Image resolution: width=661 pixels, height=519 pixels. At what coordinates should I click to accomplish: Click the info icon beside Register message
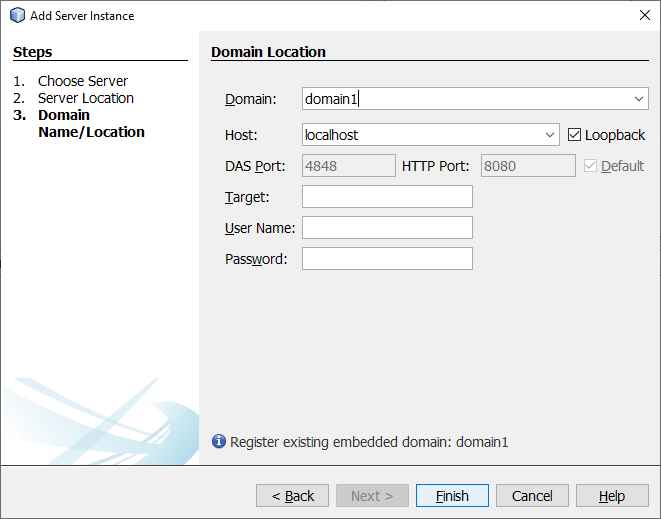(219, 441)
